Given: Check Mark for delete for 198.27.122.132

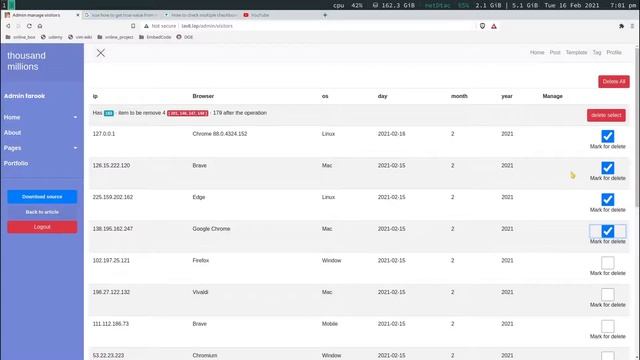Looking at the screenshot, I should (607, 294).
